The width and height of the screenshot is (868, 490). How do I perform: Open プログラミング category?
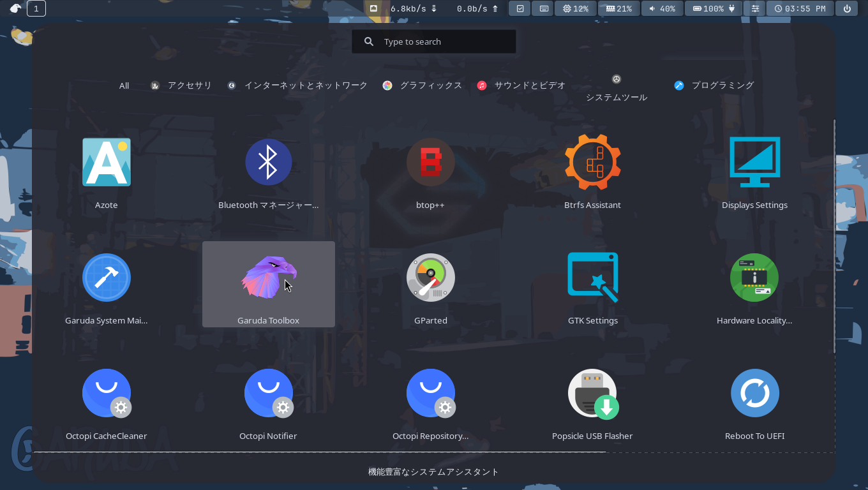(x=714, y=85)
